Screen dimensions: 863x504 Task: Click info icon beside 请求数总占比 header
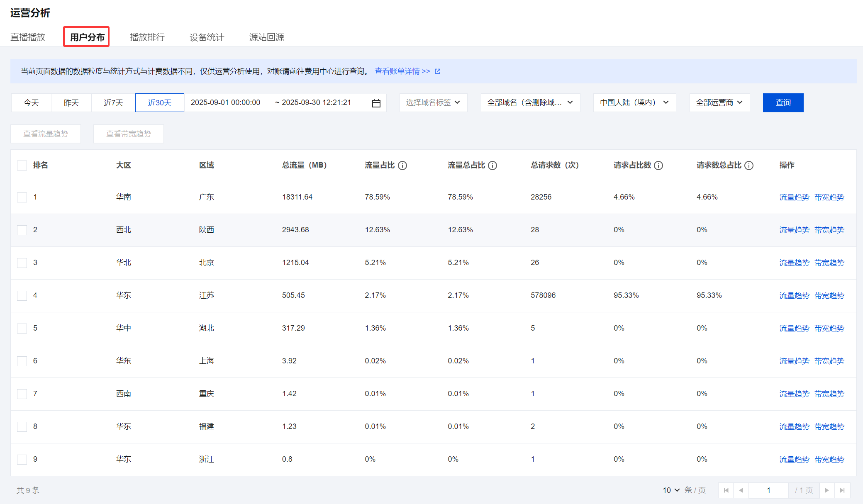click(748, 166)
